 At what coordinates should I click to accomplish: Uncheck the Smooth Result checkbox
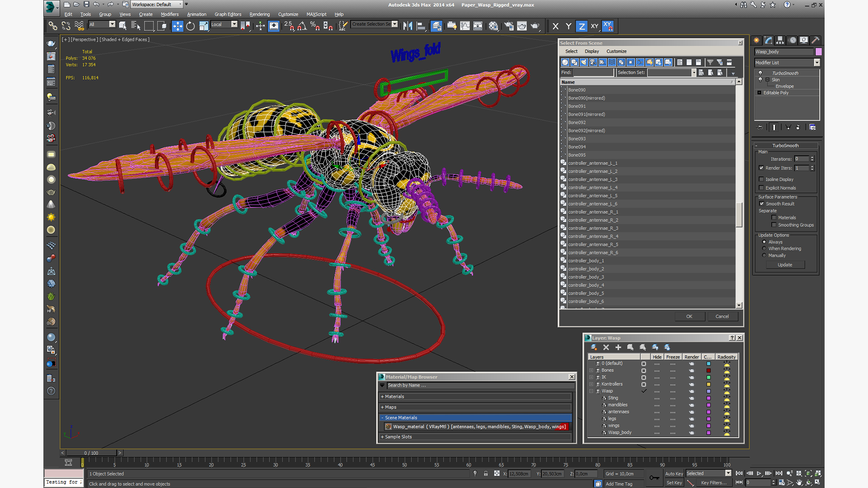tap(762, 204)
